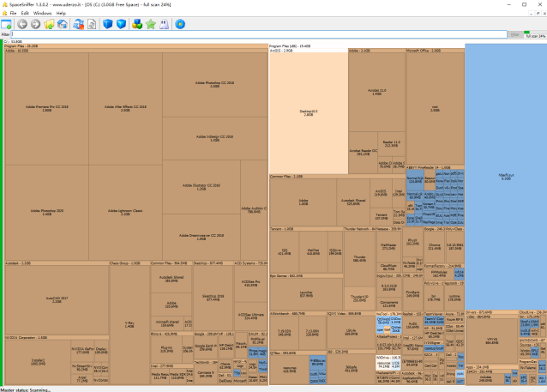Select the Reader 11.0 block

392,144
